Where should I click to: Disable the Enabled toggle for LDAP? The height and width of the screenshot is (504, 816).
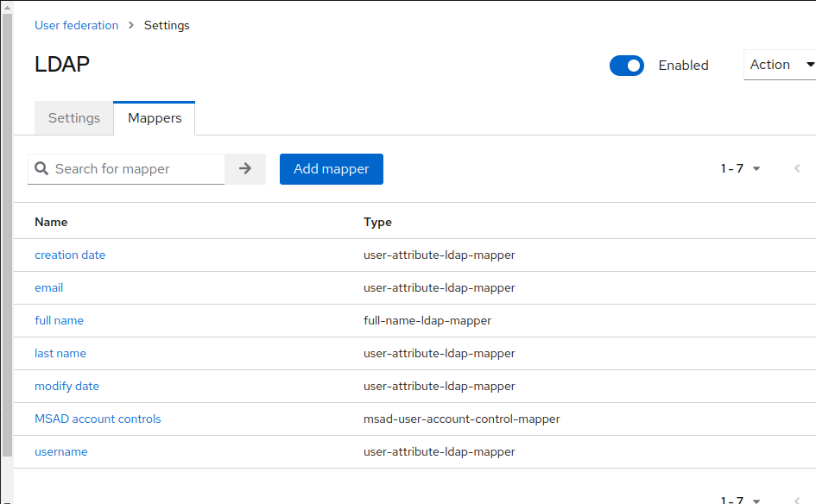point(627,65)
